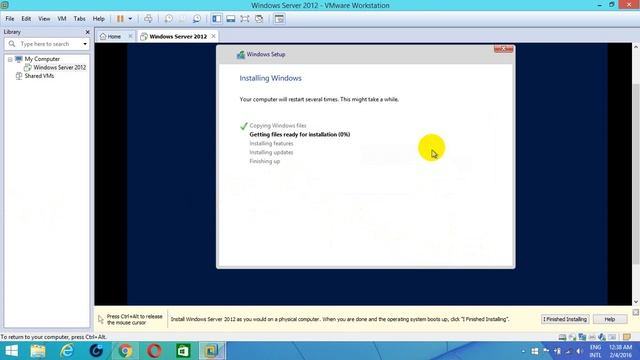The width and height of the screenshot is (640, 360).
Task: Show console view toolbar icon
Action: point(279,19)
